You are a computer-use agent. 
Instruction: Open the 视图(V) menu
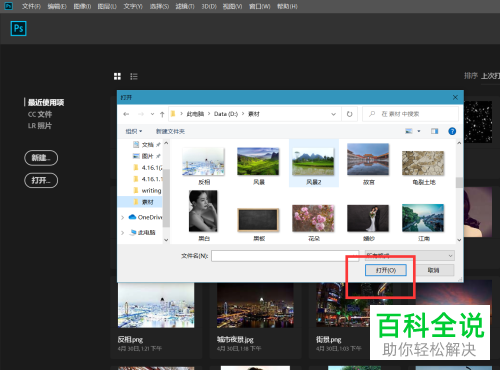[232, 6]
